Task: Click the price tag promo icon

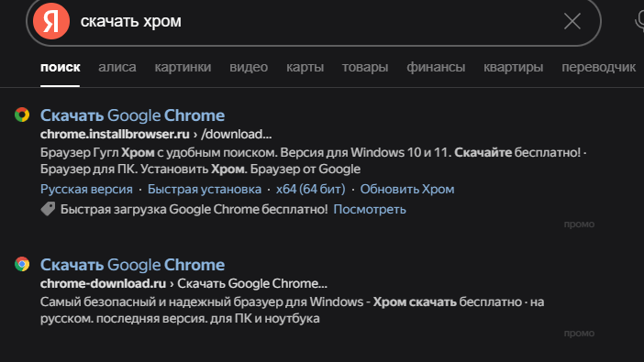Action: 48,209
